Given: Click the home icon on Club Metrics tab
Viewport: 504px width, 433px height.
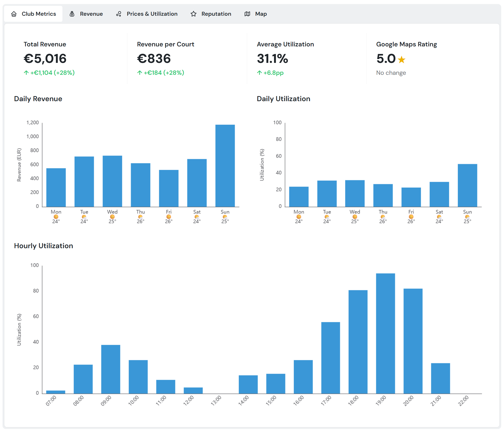Looking at the screenshot, I should [14, 14].
